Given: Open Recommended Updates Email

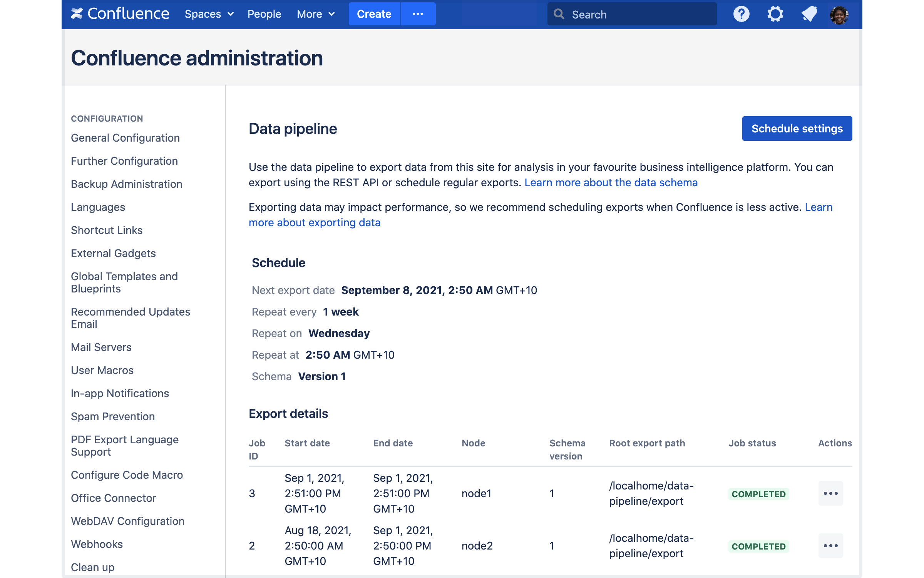Looking at the screenshot, I should [131, 318].
